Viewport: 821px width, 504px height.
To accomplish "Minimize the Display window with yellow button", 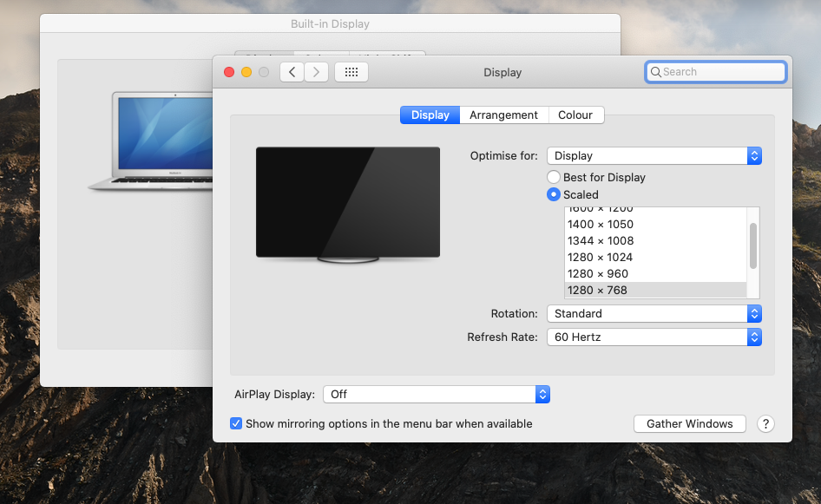I will coord(246,72).
